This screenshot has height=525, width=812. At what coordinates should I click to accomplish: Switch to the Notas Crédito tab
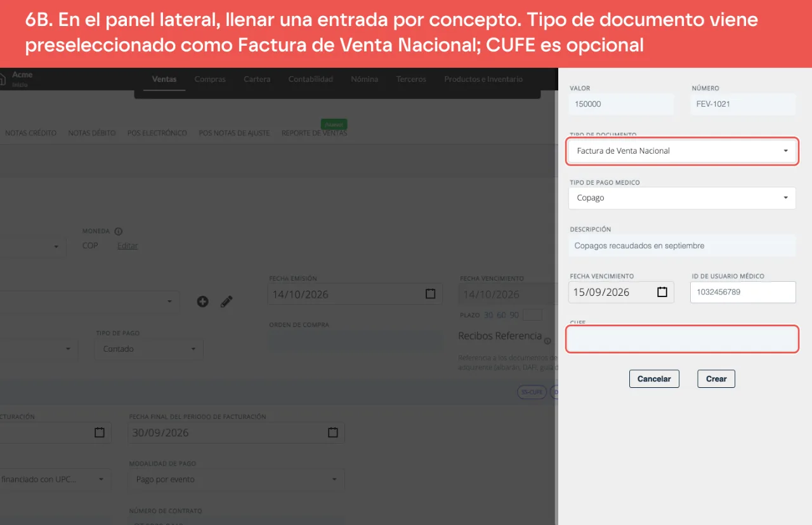pyautogui.click(x=30, y=133)
